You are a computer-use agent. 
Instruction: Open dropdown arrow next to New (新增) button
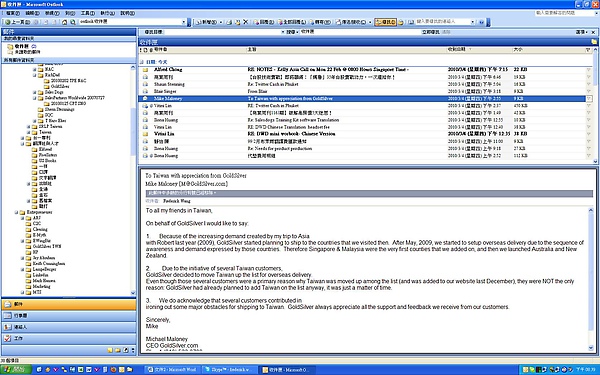(221, 22)
